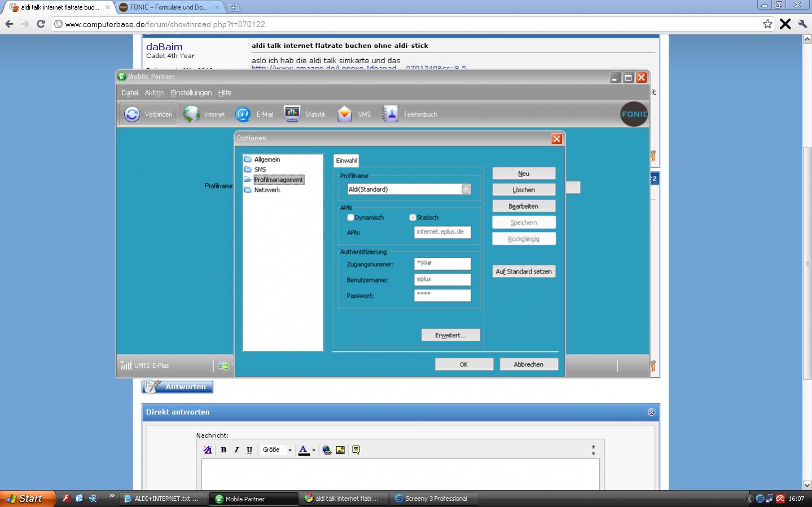This screenshot has height=507, width=812.
Task: Open the Profilname dropdown Aldi(Standard)
Action: [466, 189]
